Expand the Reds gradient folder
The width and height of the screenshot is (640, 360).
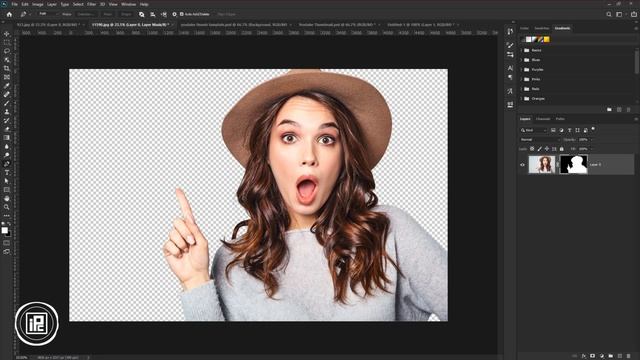[x=522, y=89]
